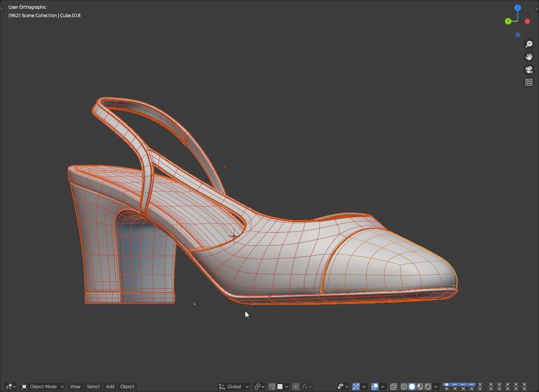Click the zoom view magnifier icon
Image resolution: width=539 pixels, height=392 pixels.
529,44
